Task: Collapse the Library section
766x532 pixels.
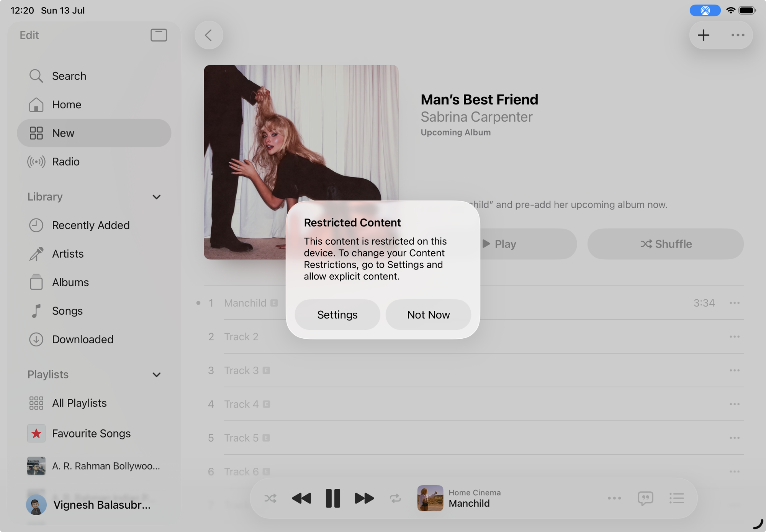Action: tap(156, 197)
